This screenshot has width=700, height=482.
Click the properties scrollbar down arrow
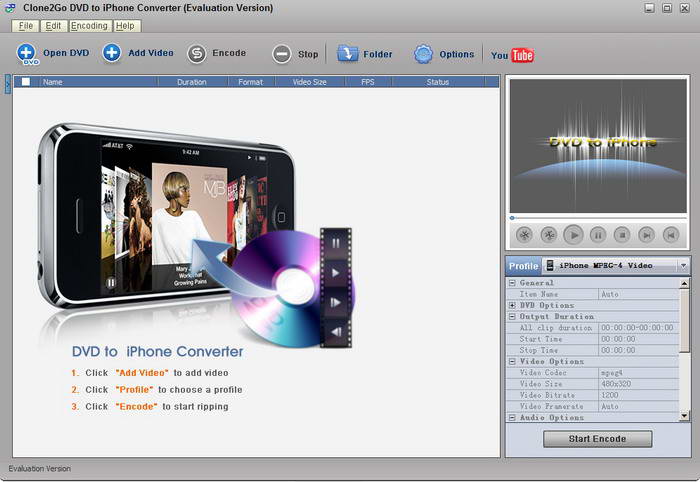click(684, 416)
